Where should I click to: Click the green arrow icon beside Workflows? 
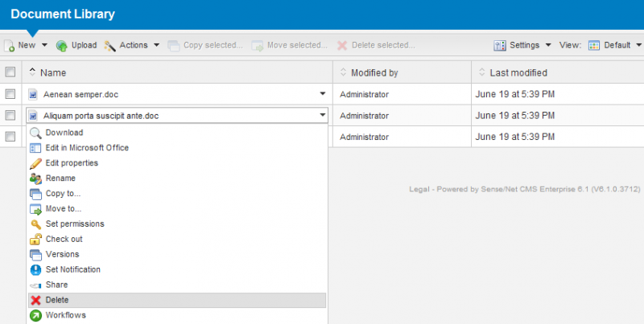click(x=35, y=315)
